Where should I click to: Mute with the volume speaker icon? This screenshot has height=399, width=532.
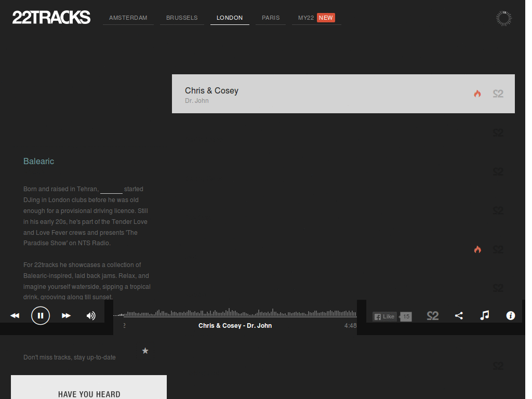click(91, 315)
